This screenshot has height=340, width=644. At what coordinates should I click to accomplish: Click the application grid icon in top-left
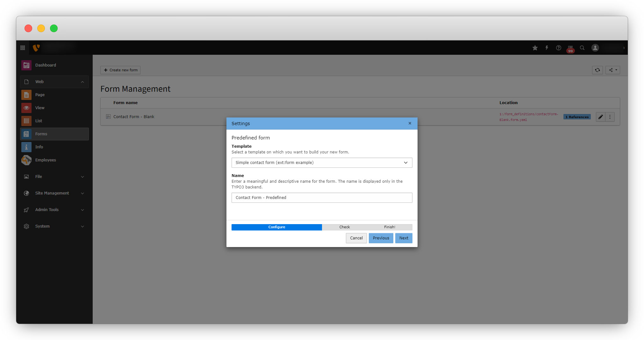click(x=23, y=48)
